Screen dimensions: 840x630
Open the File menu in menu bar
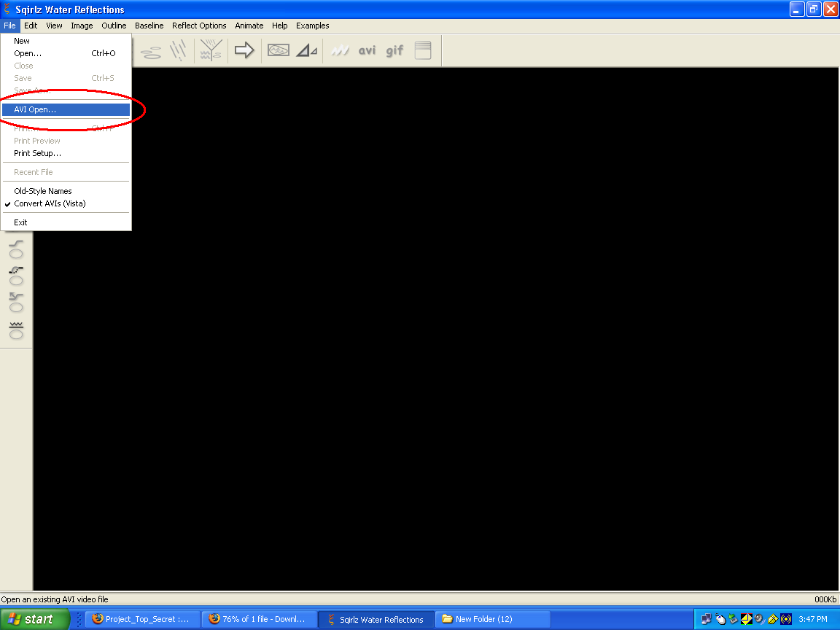click(x=9, y=26)
